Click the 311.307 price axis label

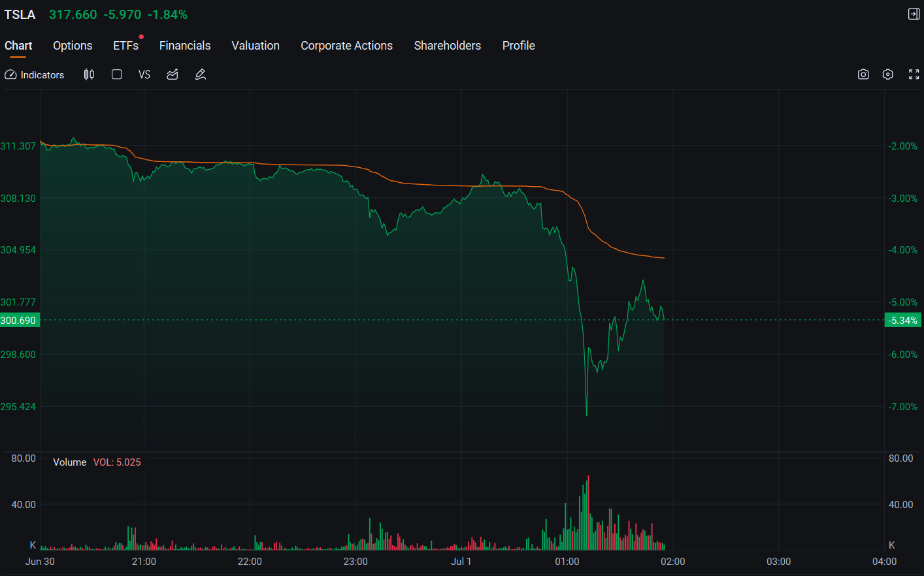18,146
